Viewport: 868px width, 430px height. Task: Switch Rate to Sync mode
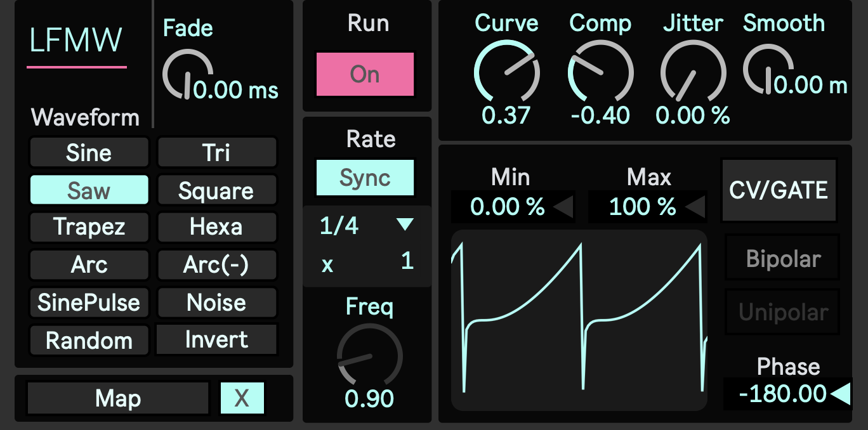click(365, 178)
